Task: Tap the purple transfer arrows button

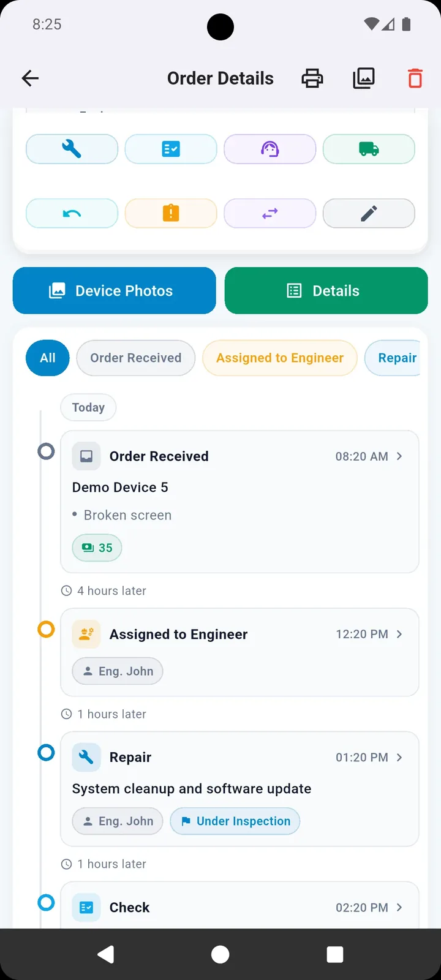Action: 270,213
